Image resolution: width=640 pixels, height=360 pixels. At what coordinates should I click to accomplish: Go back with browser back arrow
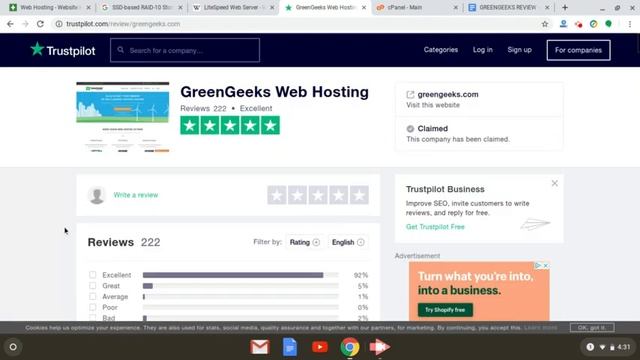point(10,24)
